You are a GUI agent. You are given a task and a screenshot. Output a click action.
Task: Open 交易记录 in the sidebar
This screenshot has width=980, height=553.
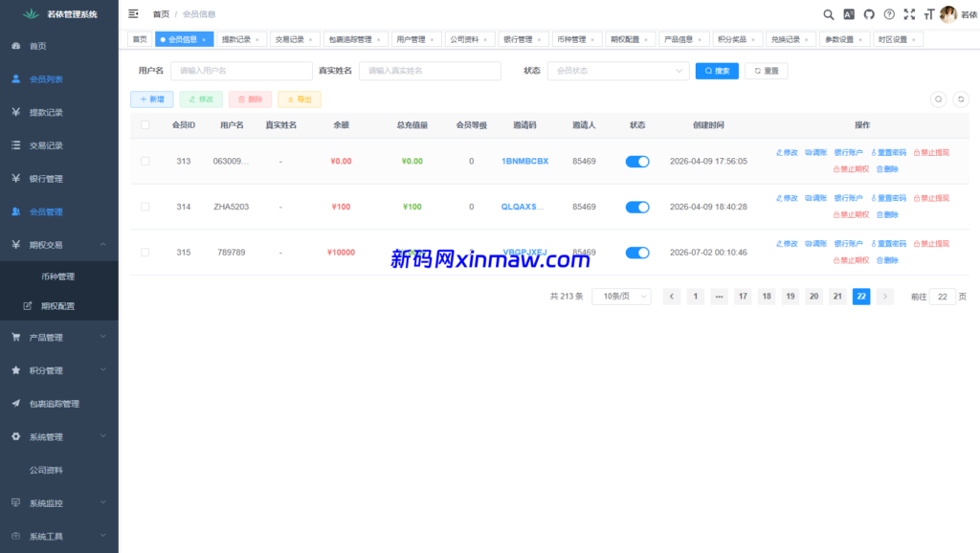click(59, 145)
